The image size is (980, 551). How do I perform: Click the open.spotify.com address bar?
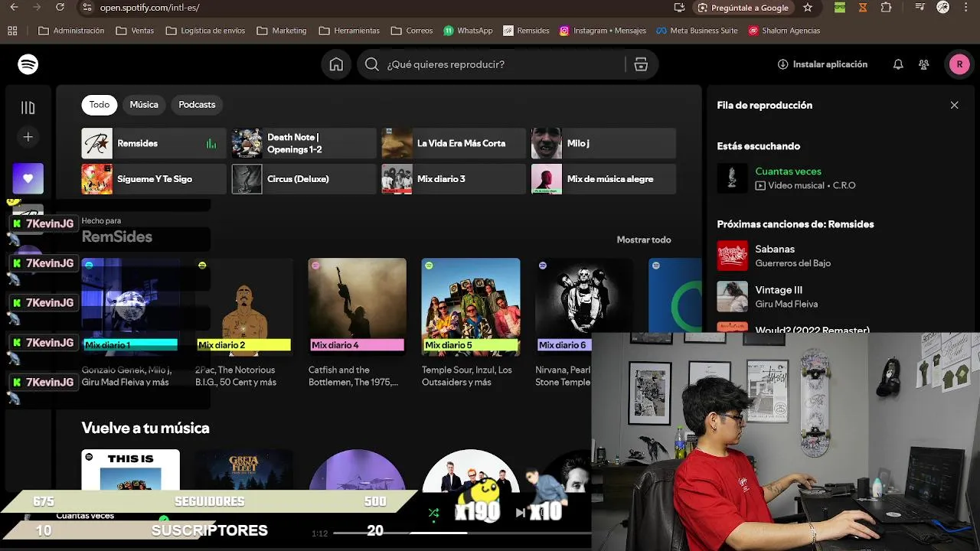(375, 8)
